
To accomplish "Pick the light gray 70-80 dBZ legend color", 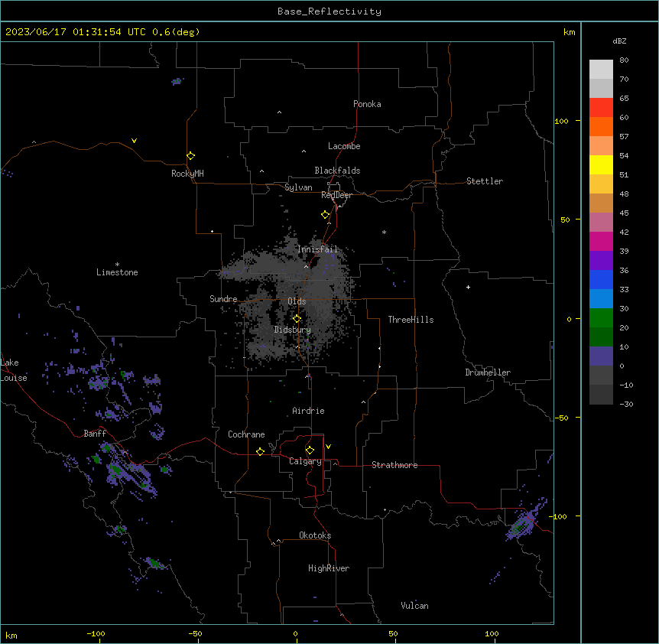I will pyautogui.click(x=601, y=70).
